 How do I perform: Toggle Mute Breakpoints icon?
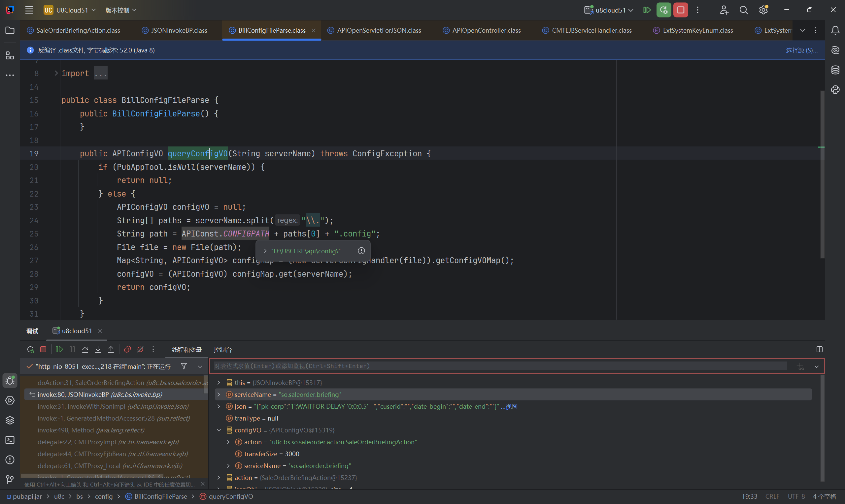pos(140,350)
